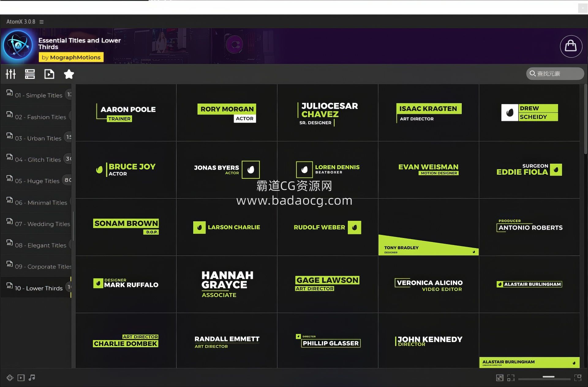Choose the Aaron Poole Trainer preset

[x=126, y=113]
